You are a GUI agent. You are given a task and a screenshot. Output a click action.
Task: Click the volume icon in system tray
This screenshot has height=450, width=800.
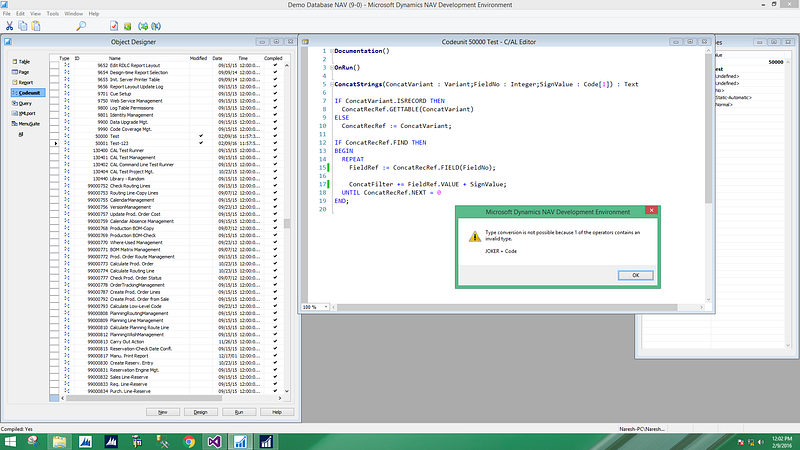pyautogui.click(x=761, y=442)
